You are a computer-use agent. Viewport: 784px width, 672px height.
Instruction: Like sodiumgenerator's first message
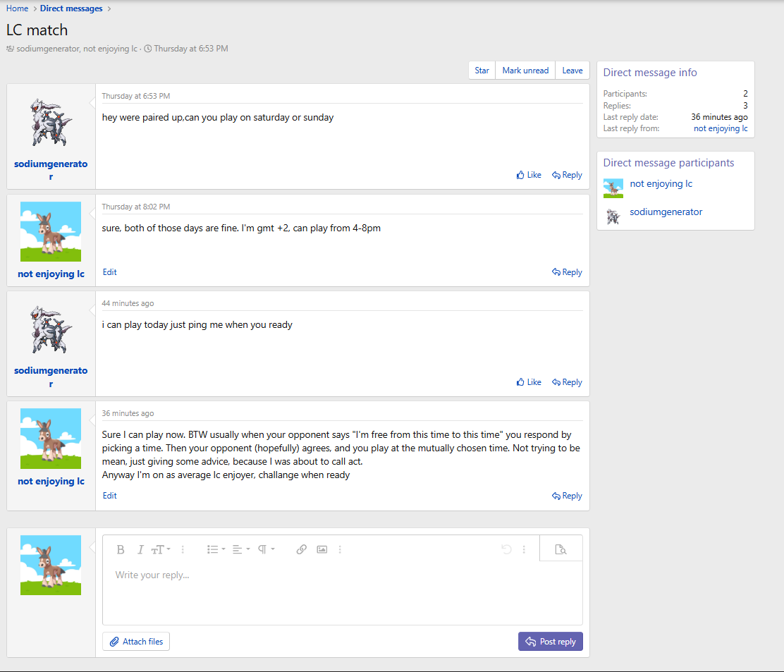529,175
